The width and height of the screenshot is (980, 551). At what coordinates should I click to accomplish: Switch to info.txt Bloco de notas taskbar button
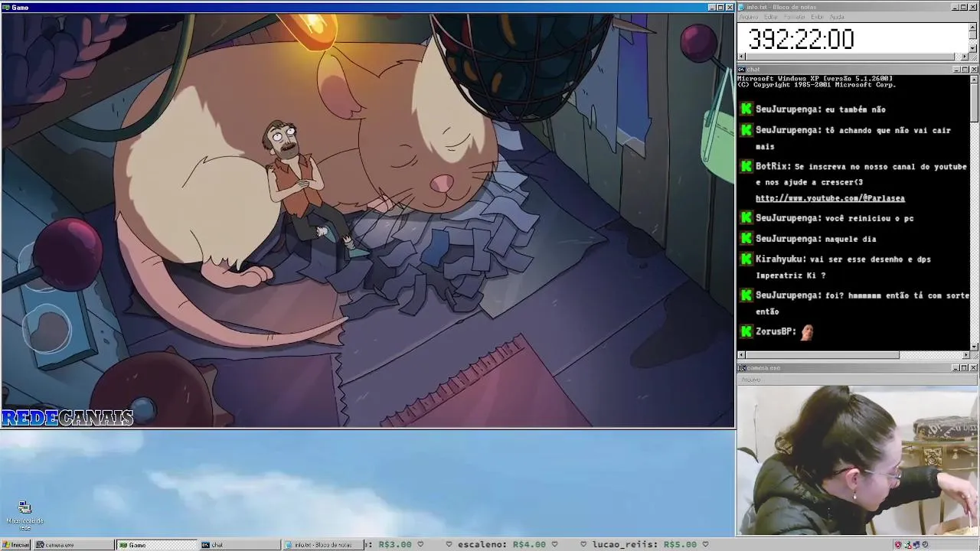tap(323, 545)
